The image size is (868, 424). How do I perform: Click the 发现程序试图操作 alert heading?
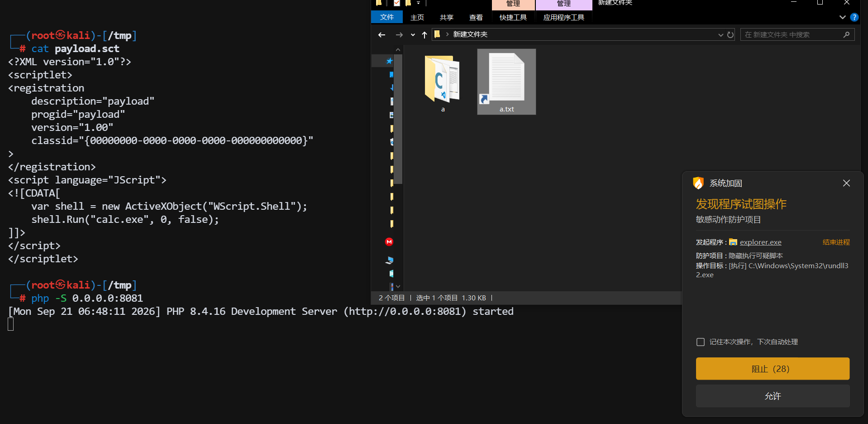(741, 204)
